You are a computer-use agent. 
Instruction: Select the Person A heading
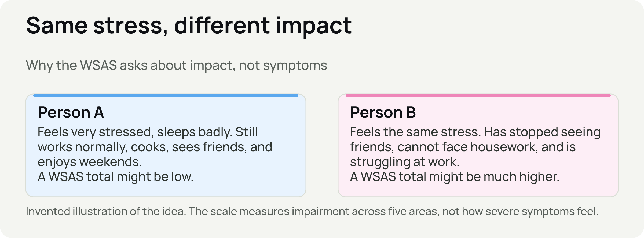click(71, 112)
